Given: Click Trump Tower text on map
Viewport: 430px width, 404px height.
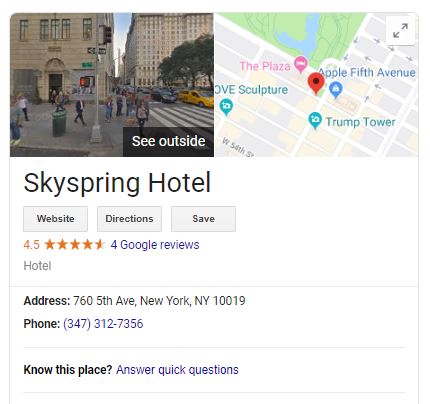Looking at the screenshot, I should point(361,122).
